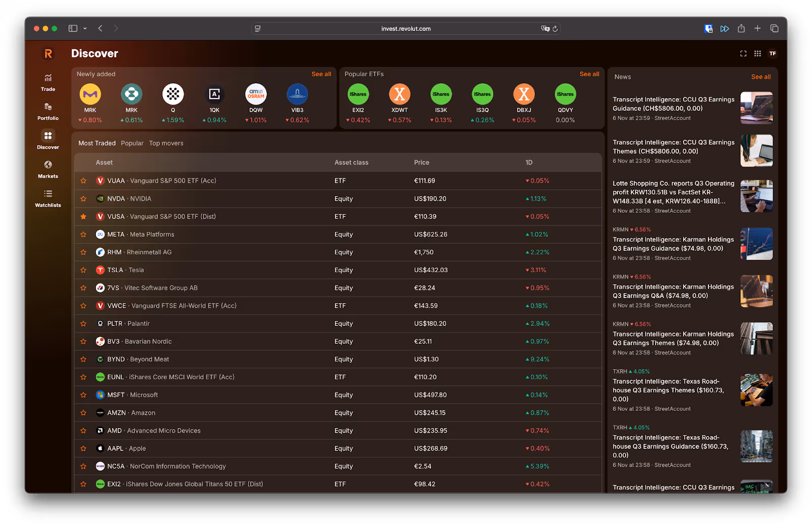The image size is (812, 526).
Task: Go back in Safari history
Action: coord(100,28)
